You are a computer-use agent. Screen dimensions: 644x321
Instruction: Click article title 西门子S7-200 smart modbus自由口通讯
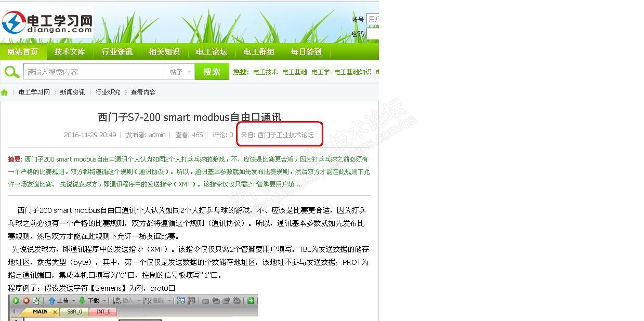189,117
